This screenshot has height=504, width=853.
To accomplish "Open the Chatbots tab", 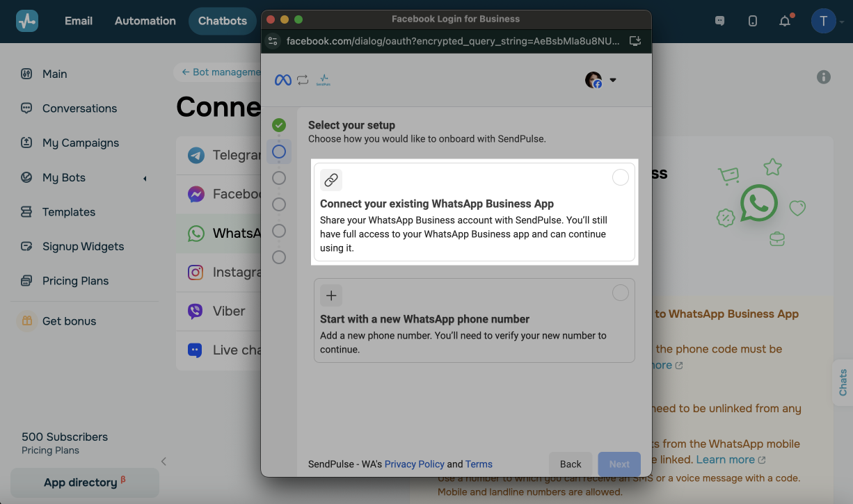I will click(x=223, y=21).
